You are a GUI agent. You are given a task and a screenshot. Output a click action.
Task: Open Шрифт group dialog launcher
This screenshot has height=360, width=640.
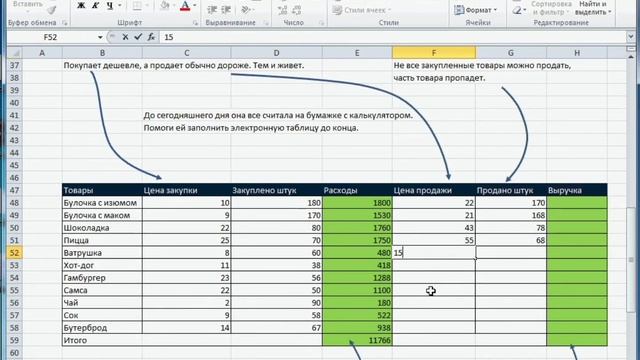tap(195, 23)
